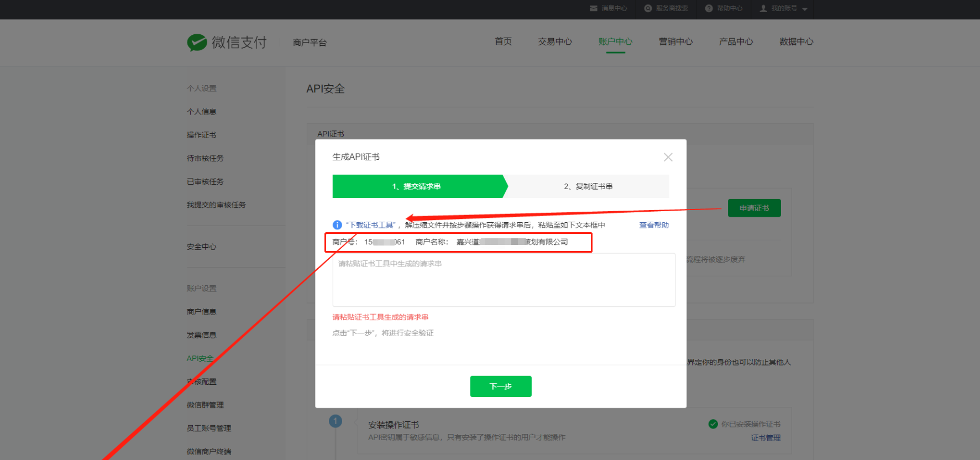Open 待审核任务 in the sidebar
This screenshot has height=460, width=980.
pyautogui.click(x=205, y=158)
